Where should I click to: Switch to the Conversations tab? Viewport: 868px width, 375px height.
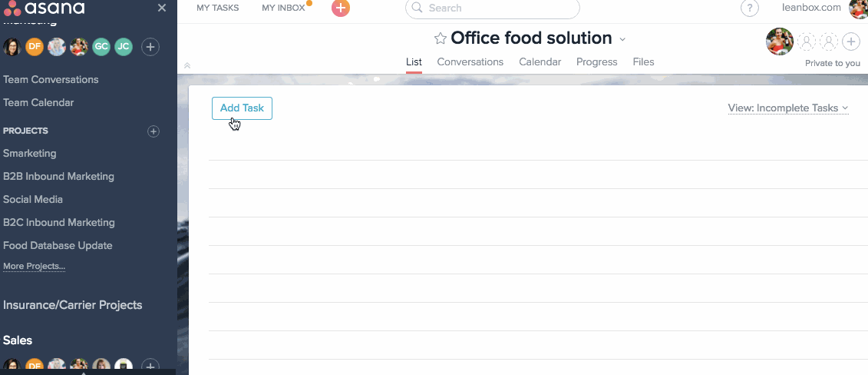[x=470, y=62]
